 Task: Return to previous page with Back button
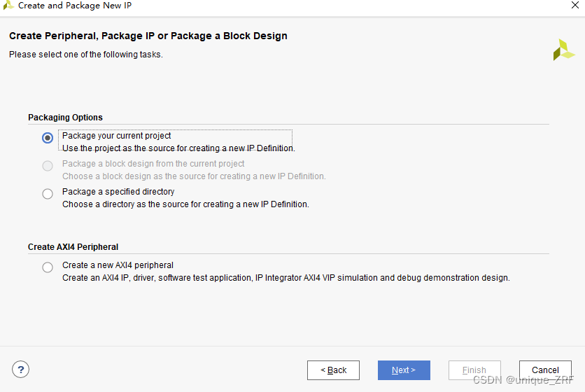(333, 370)
